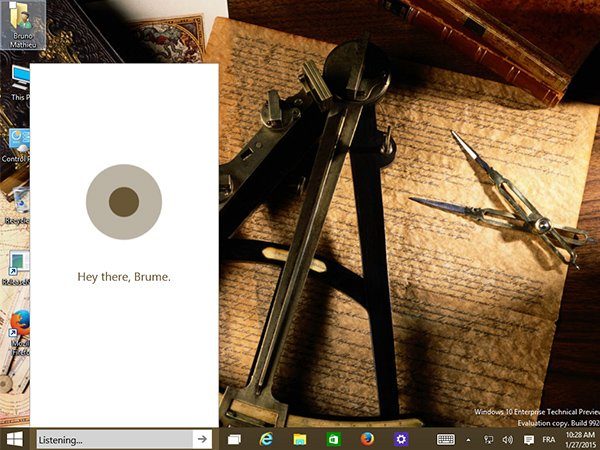Image resolution: width=600 pixels, height=450 pixels.
Task: Launch Internet Explorer from the taskbar
Action: [266, 439]
